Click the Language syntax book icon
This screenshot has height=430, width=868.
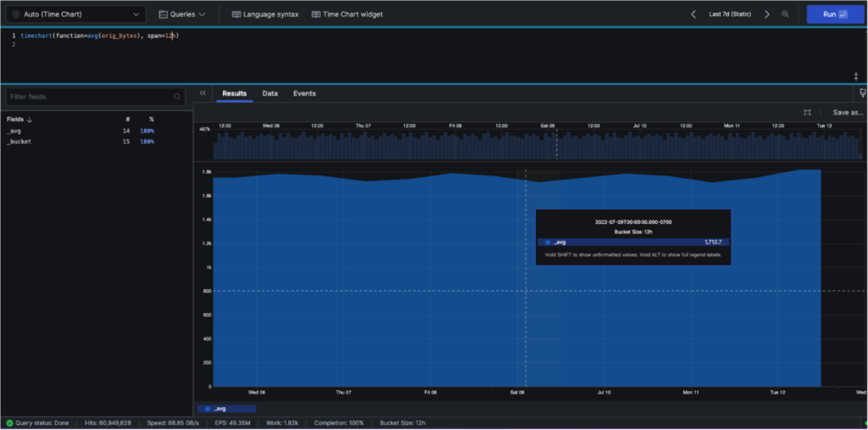[236, 14]
